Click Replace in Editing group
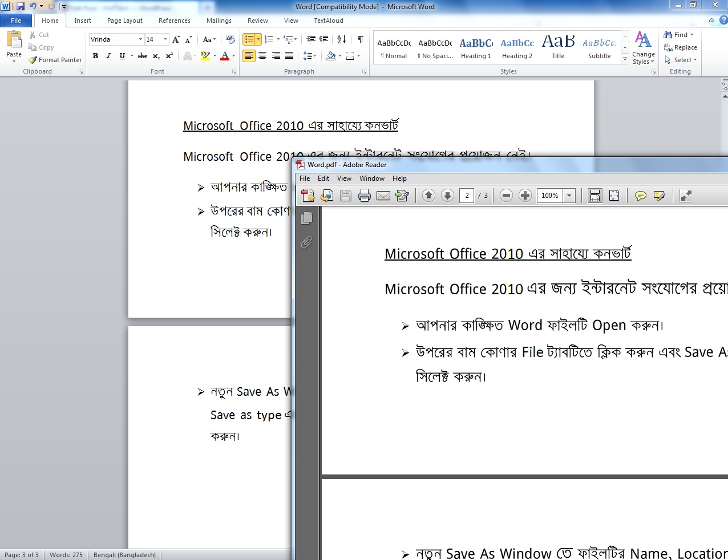Image resolution: width=728 pixels, height=560 pixels. (x=680, y=47)
